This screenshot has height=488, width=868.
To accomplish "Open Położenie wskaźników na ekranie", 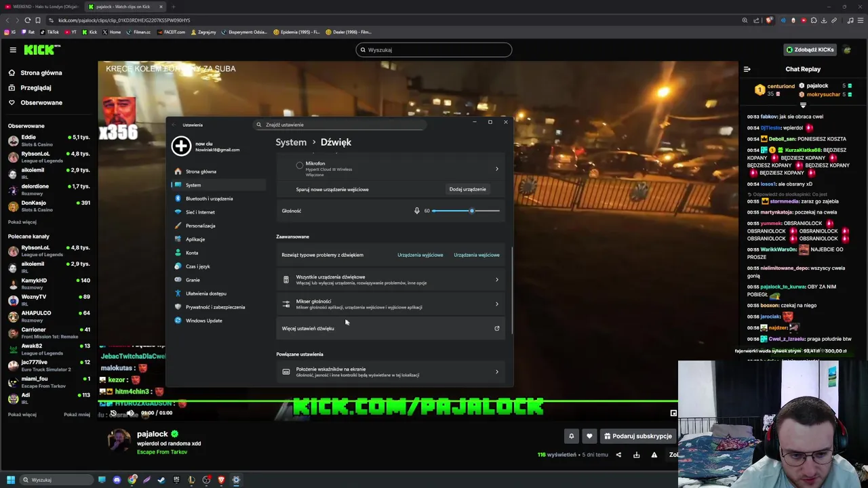I will coord(391,371).
